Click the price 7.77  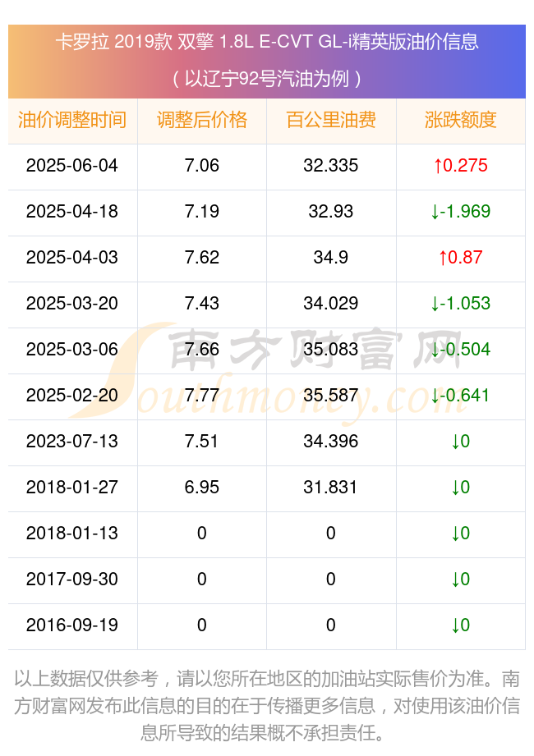(201, 396)
